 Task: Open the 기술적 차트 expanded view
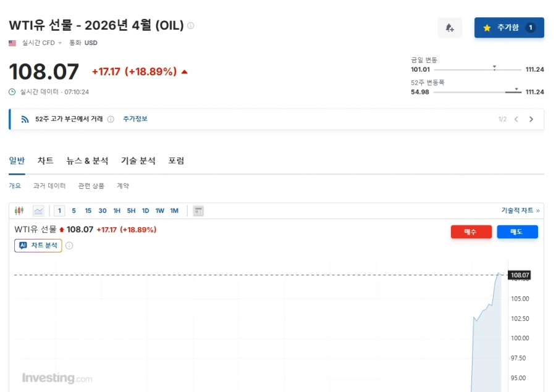point(520,211)
